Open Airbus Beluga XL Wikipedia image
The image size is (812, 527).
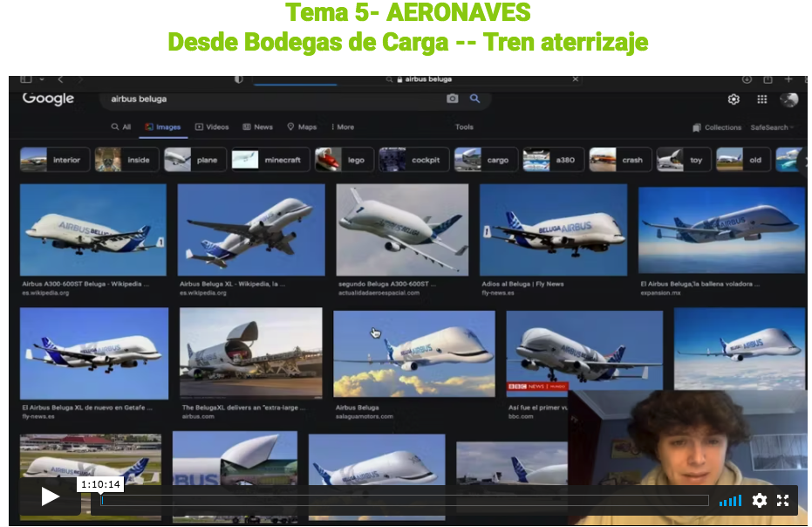point(251,229)
